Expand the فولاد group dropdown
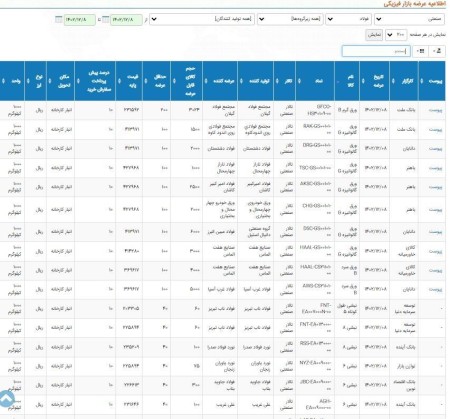 (x=349, y=19)
